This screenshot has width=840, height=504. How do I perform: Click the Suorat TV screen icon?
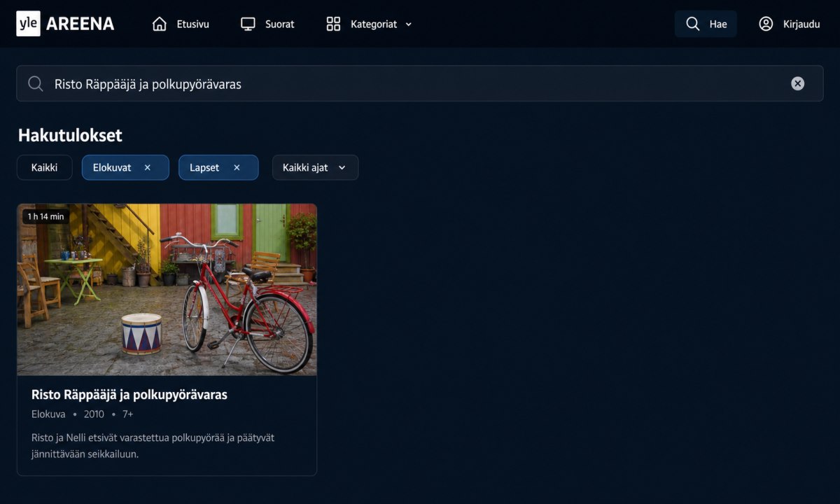[x=248, y=24]
